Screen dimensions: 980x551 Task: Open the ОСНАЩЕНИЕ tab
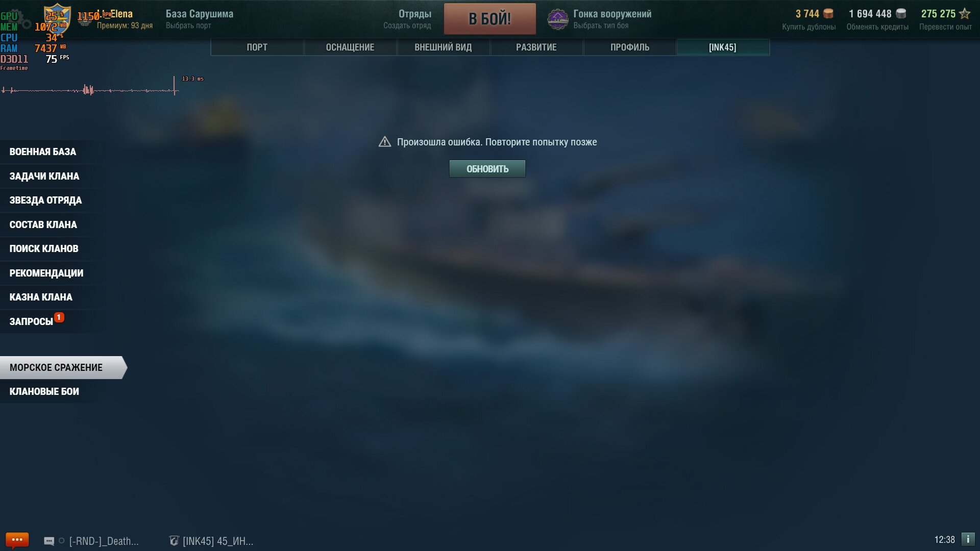pos(350,47)
